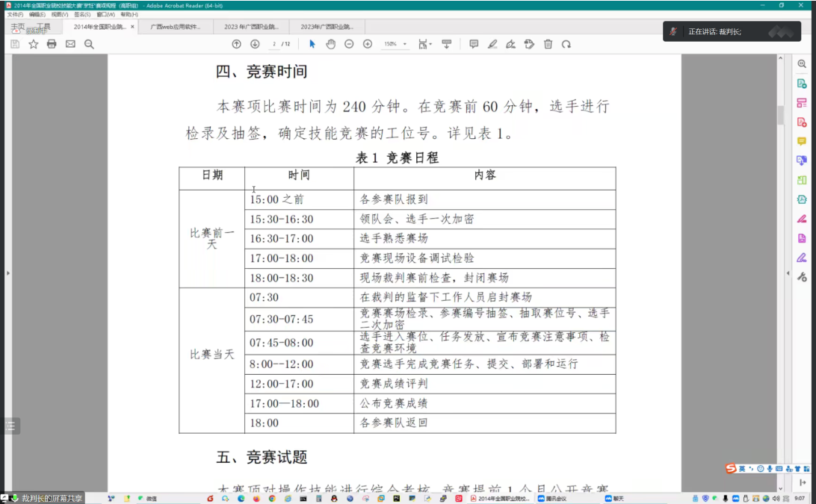Zoom out with the minus circle
The image size is (816, 504).
pyautogui.click(x=349, y=44)
